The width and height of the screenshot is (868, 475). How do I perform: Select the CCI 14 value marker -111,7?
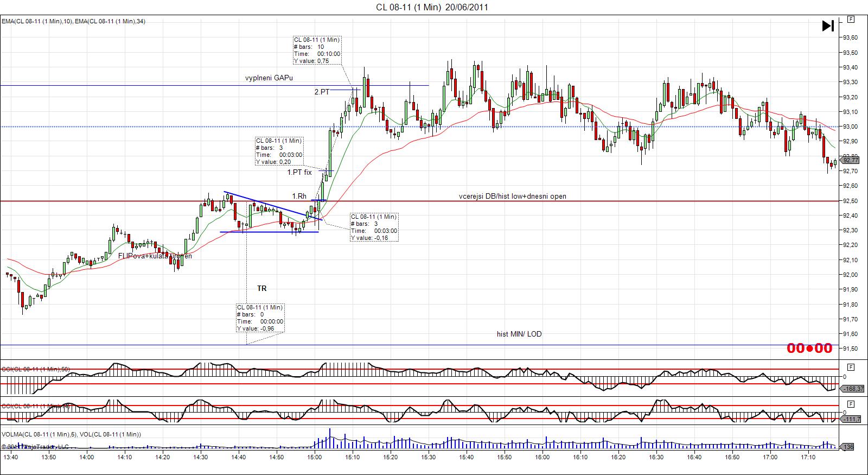click(x=851, y=419)
